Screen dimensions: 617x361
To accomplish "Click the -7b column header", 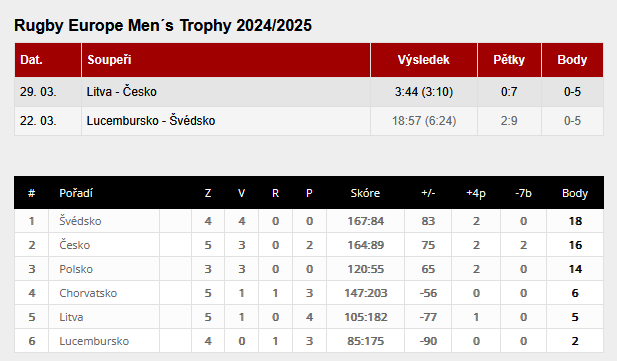I will [x=523, y=193].
